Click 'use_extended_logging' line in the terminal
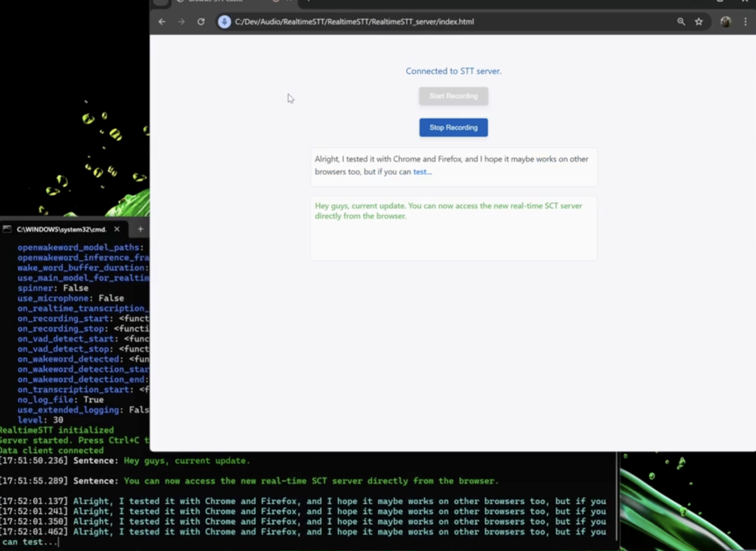 point(83,410)
